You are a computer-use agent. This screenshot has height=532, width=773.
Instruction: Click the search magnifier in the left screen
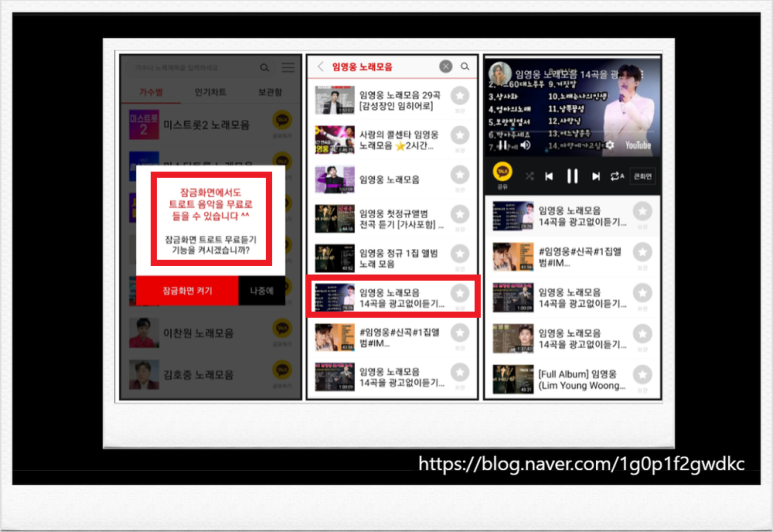pyautogui.click(x=264, y=68)
